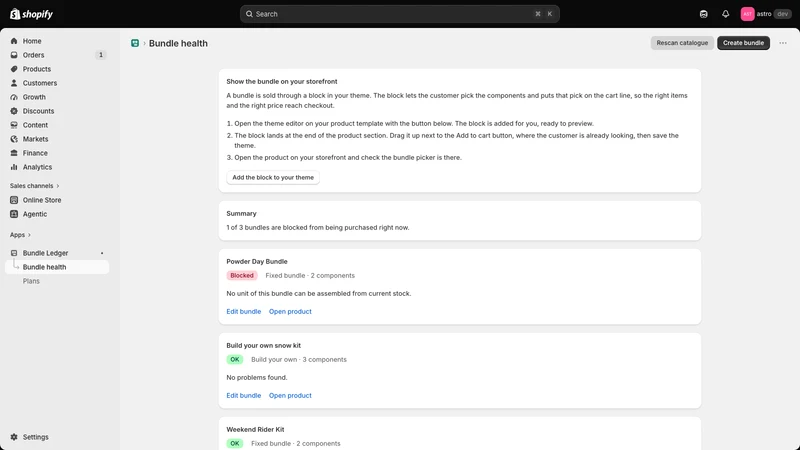Screen dimensions: 800x450
Task: Click the Analytics bar chart icon
Action: click(x=14, y=167)
